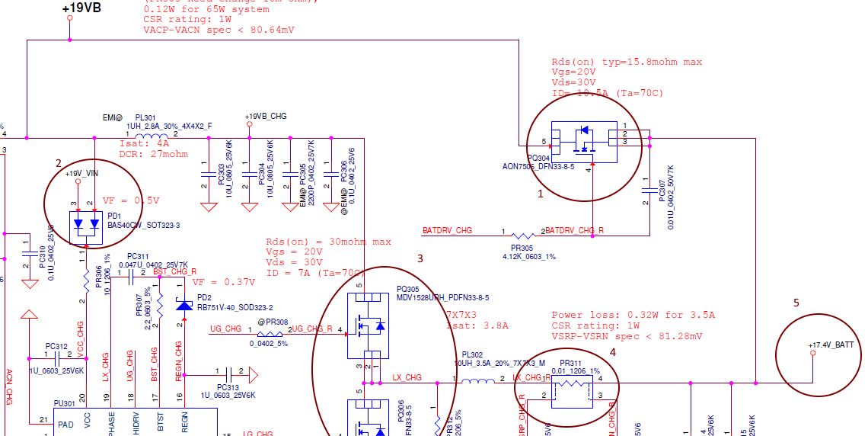The height and width of the screenshot is (436, 868).
Task: Select the PC306 capacitor symbol
Action: 330,174
